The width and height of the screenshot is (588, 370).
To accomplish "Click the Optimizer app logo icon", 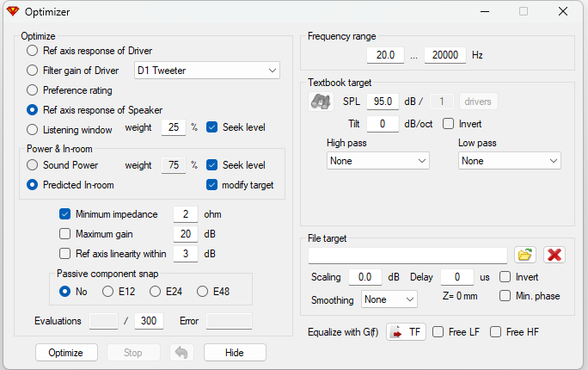I will [x=13, y=12].
